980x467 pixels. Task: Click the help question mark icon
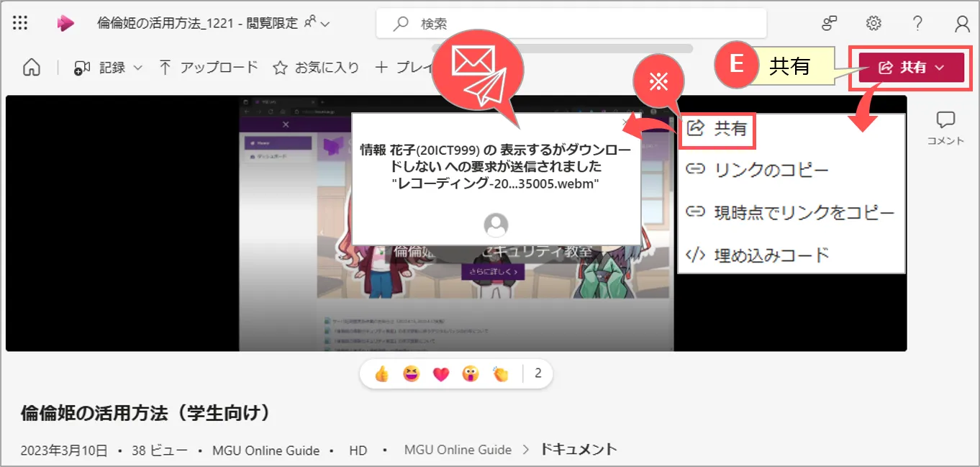(x=917, y=24)
